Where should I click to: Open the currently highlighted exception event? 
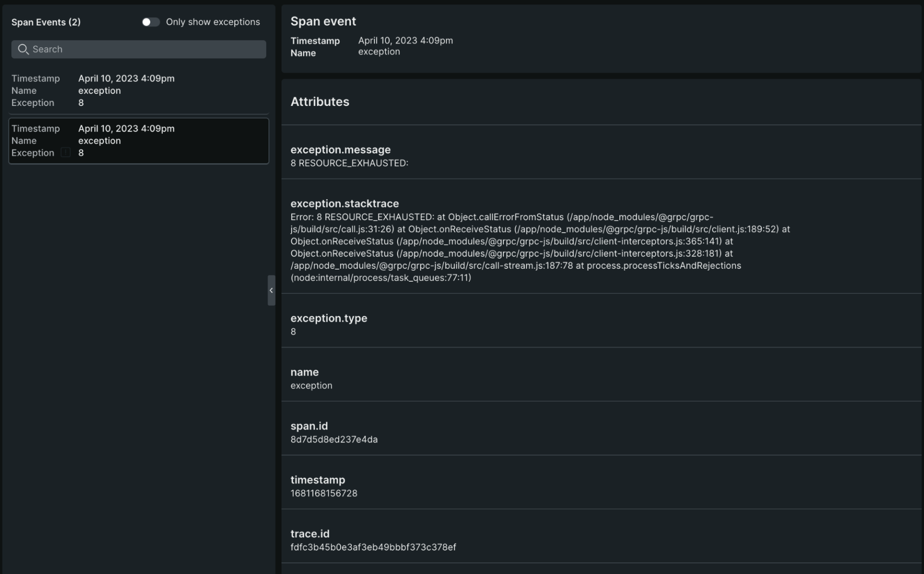pos(138,140)
